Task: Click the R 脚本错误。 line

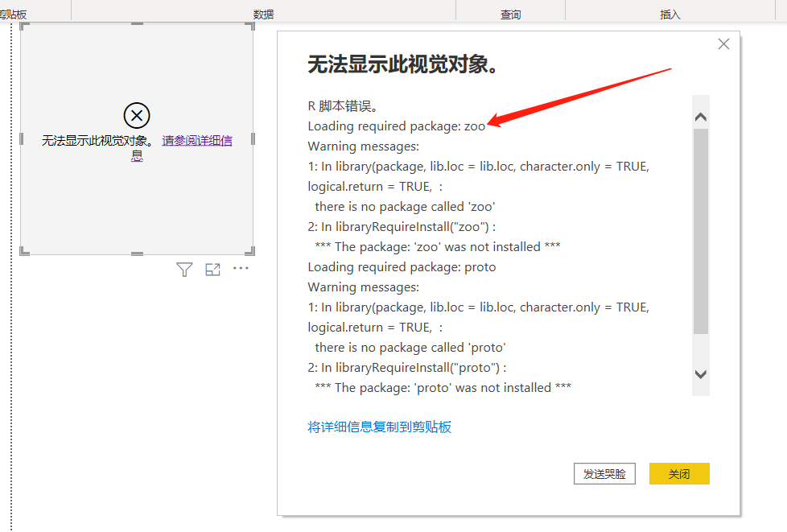Action: click(343, 106)
